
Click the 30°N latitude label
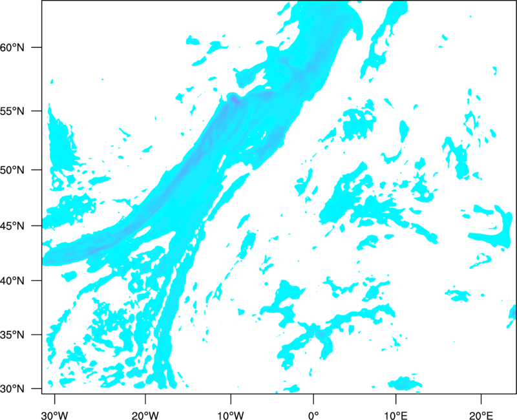pyautogui.click(x=12, y=389)
